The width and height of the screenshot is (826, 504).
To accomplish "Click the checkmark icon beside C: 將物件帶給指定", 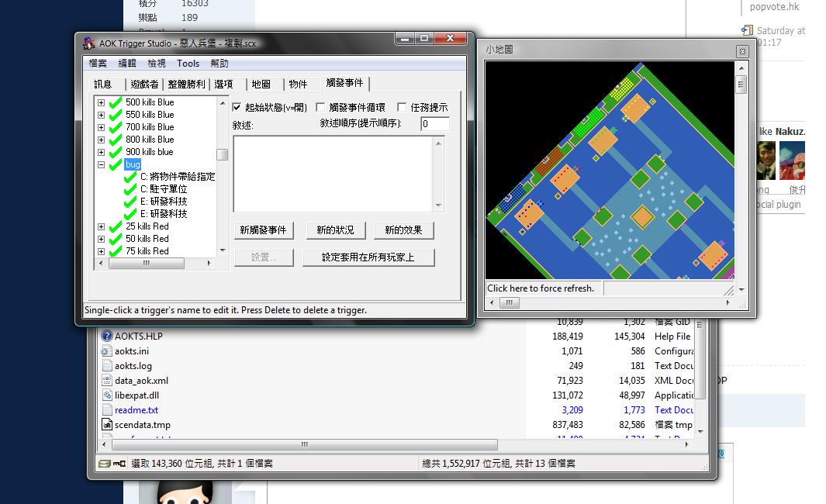I will 130,177.
